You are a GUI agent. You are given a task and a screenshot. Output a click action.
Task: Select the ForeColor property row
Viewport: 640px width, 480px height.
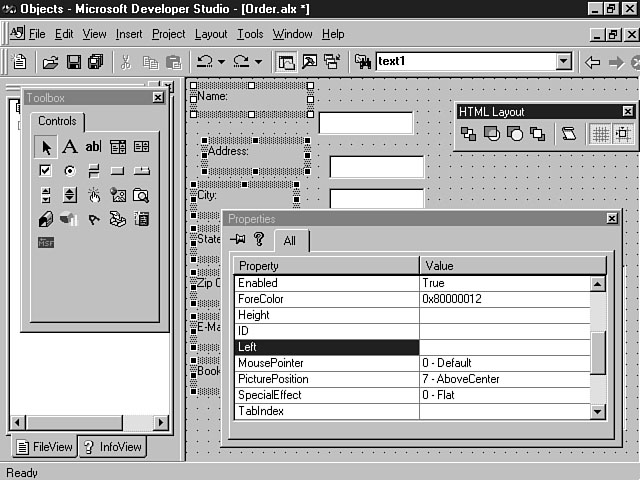pos(326,299)
